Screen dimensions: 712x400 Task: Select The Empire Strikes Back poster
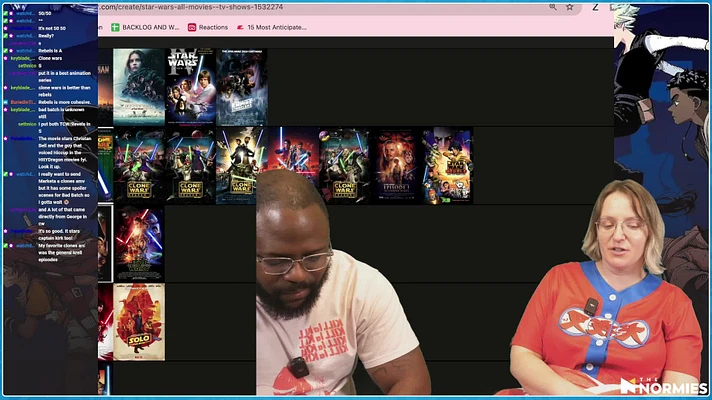point(242,87)
